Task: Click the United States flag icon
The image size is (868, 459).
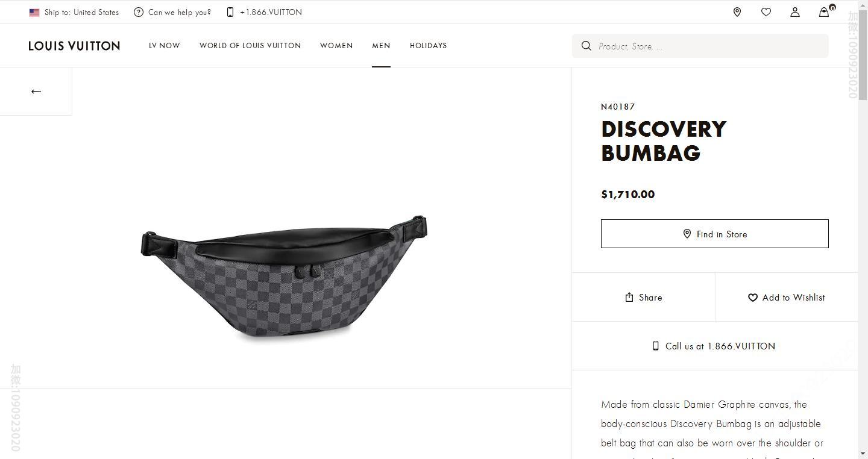Action: tap(34, 12)
